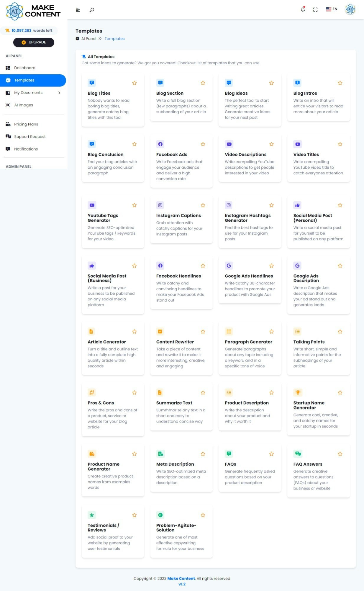Favorite the Blog Titles template star
This screenshot has width=364, height=591.
point(135,83)
